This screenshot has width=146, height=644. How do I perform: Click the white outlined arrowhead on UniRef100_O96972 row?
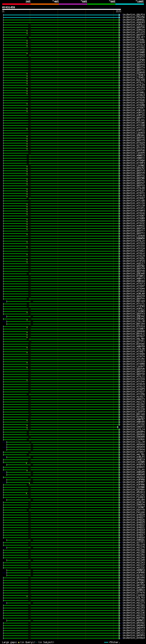pos(118,427)
